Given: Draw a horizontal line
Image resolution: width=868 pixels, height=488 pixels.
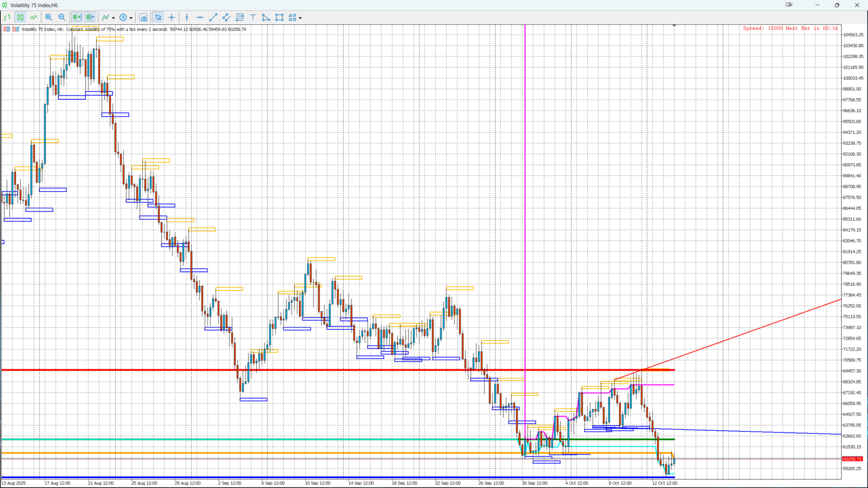Looking at the screenshot, I should (x=200, y=17).
